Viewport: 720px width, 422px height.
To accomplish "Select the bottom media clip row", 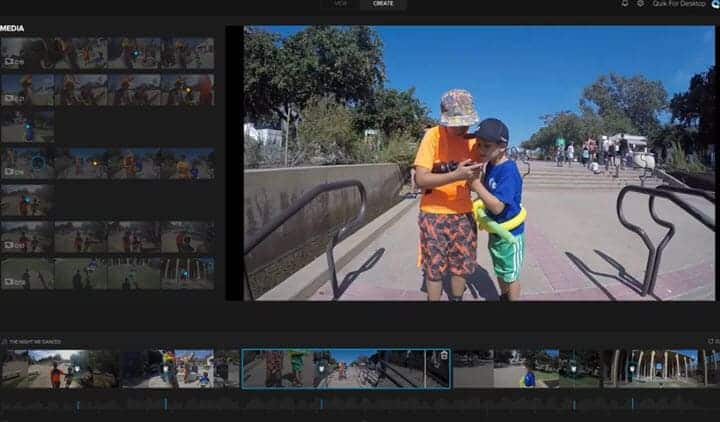I will click(x=107, y=274).
